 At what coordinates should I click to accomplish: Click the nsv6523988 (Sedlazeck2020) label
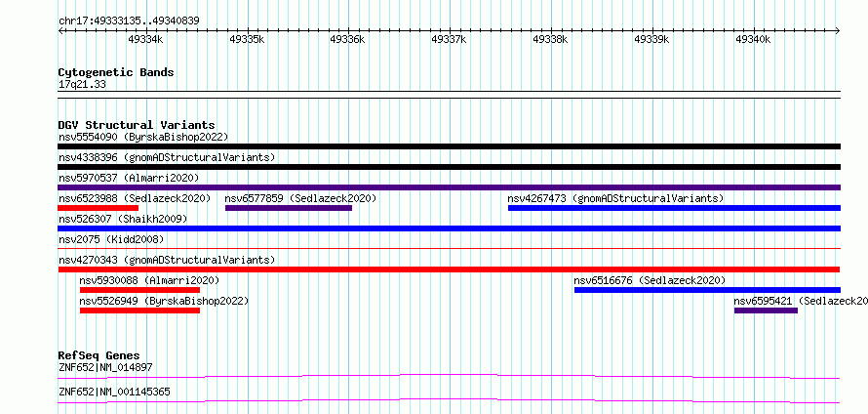[135, 198]
